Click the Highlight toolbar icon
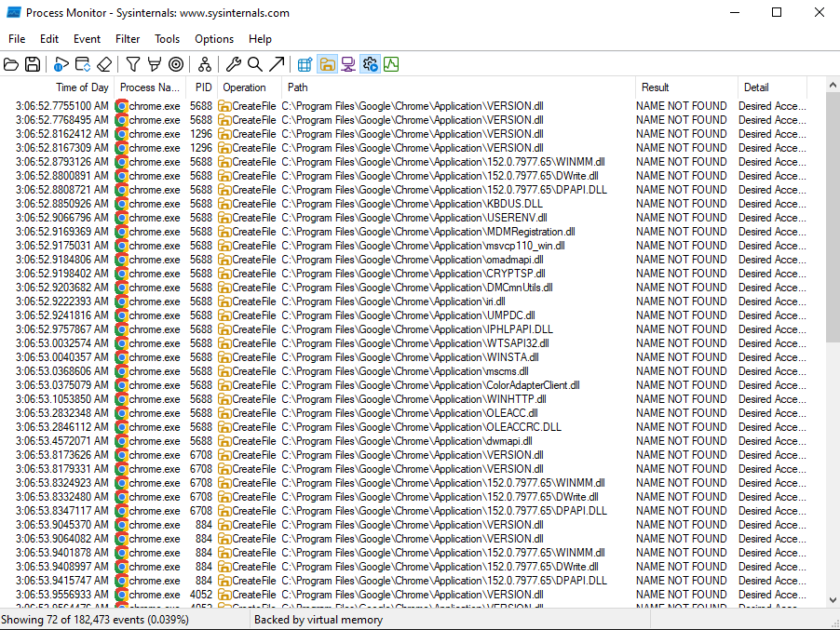840x630 pixels. pos(155,65)
